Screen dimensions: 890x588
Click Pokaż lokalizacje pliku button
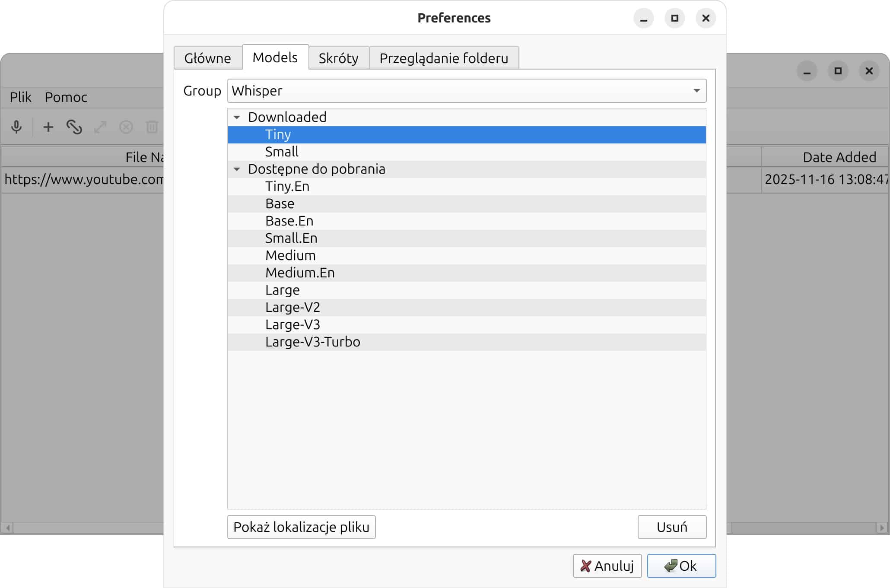(301, 527)
